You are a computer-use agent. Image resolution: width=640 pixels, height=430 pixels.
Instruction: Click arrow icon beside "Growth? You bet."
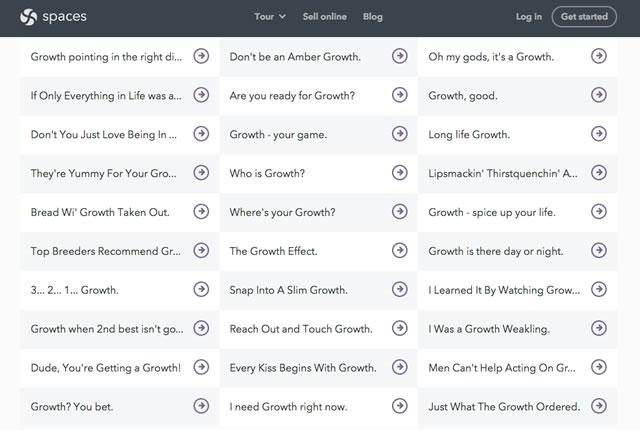coord(201,406)
